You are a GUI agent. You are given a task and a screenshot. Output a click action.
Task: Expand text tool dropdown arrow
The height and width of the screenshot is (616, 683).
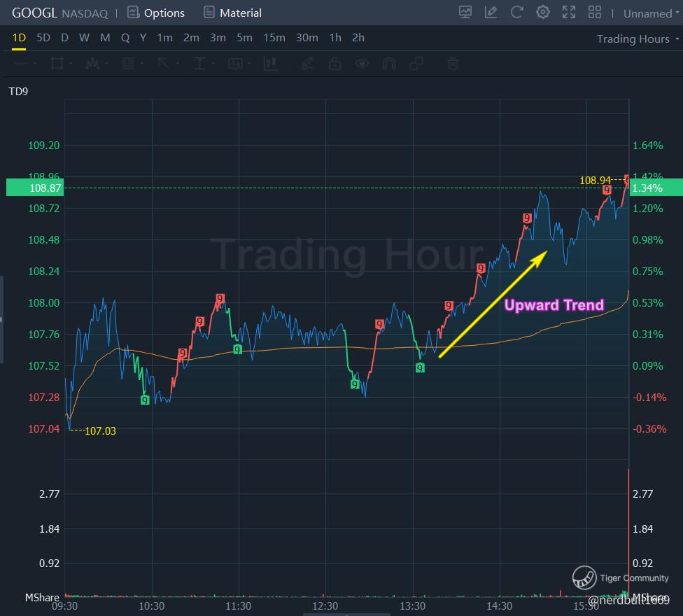(249, 64)
